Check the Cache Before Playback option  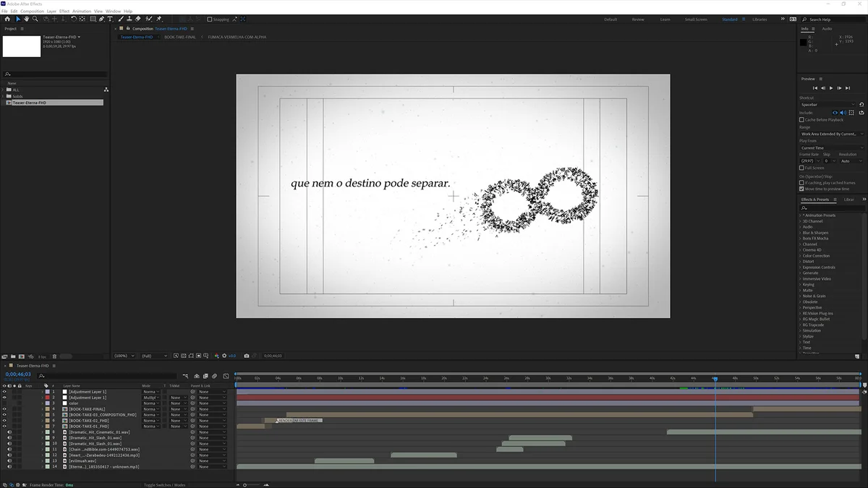tap(801, 119)
